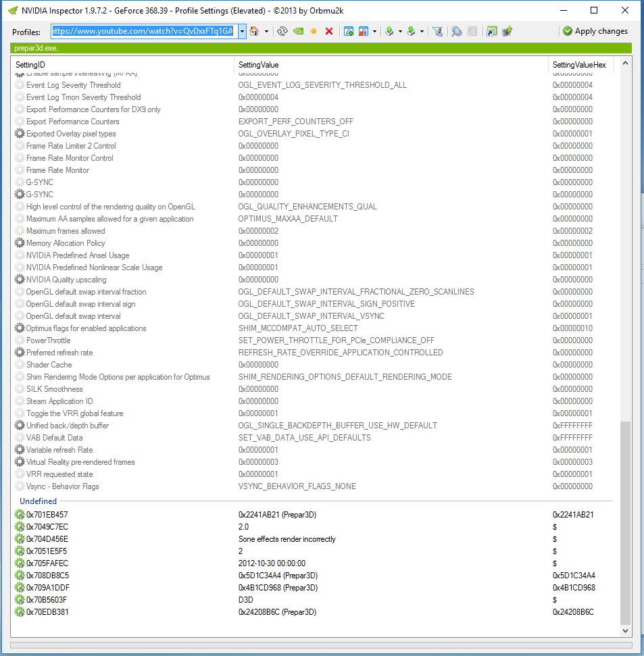644x656 pixels.
Task: Select Steam Application ID setting
Action: coord(314,401)
